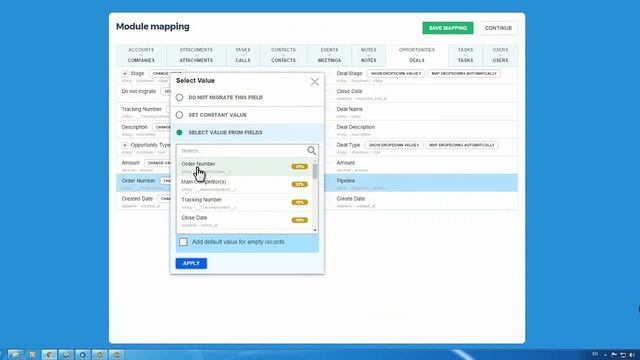Switch to the Users mapping tab
Image resolution: width=640 pixels, height=360 pixels.
(x=500, y=55)
